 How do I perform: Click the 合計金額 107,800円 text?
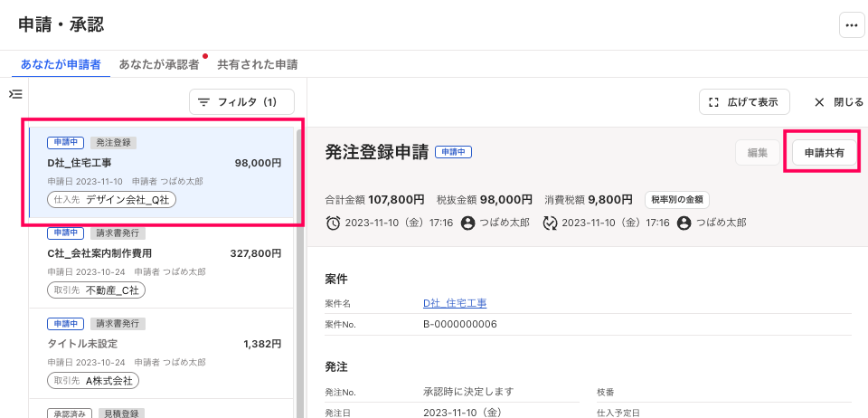pos(374,199)
